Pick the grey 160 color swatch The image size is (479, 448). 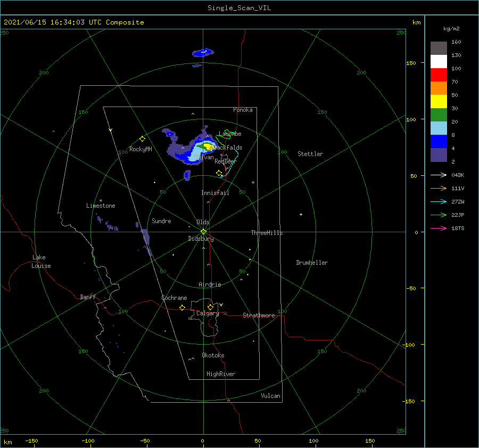(x=439, y=48)
